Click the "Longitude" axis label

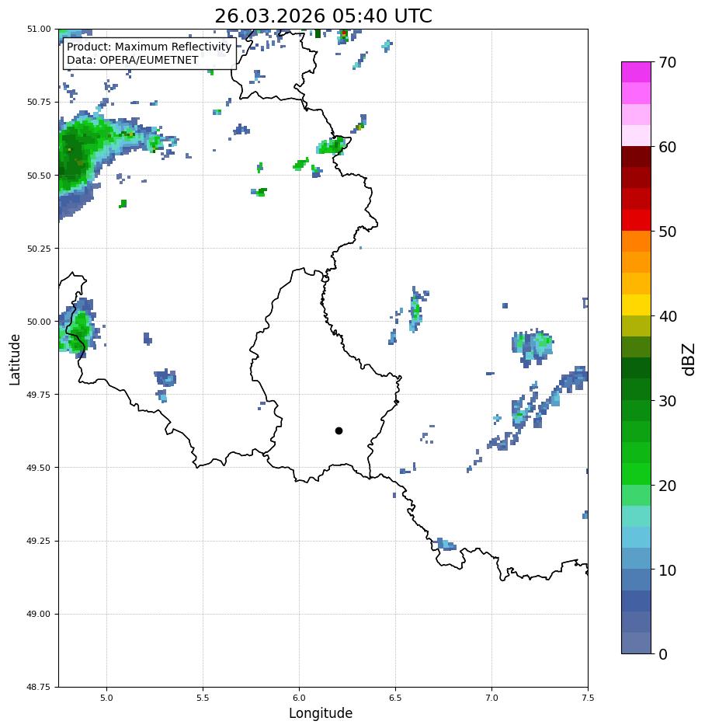pyautogui.click(x=321, y=712)
